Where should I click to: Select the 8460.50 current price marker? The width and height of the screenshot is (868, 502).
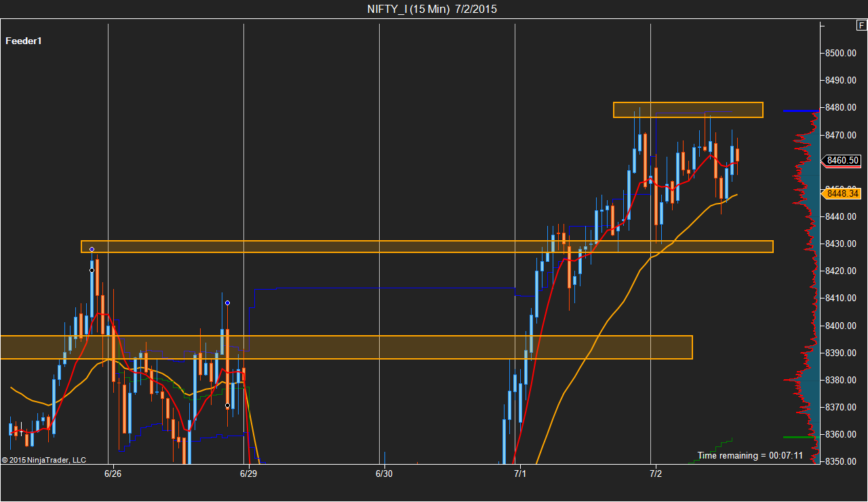pyautogui.click(x=843, y=161)
